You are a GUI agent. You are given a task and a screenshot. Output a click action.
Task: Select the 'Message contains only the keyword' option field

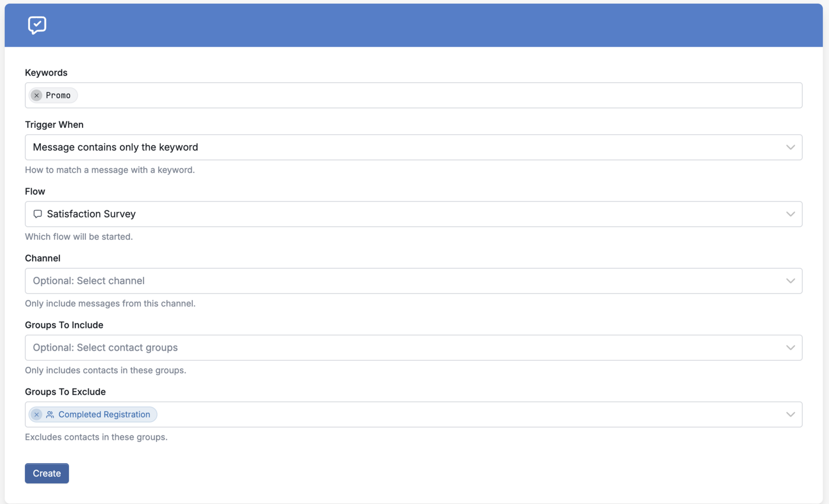click(413, 147)
